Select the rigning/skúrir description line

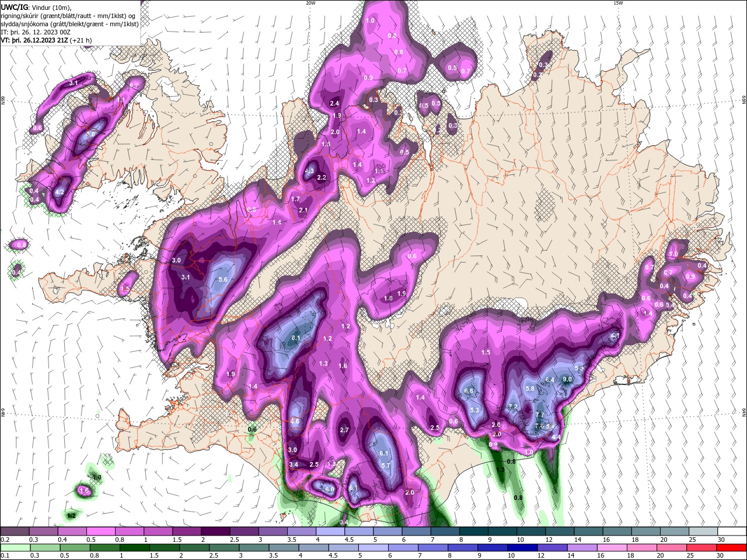[x=68, y=15]
